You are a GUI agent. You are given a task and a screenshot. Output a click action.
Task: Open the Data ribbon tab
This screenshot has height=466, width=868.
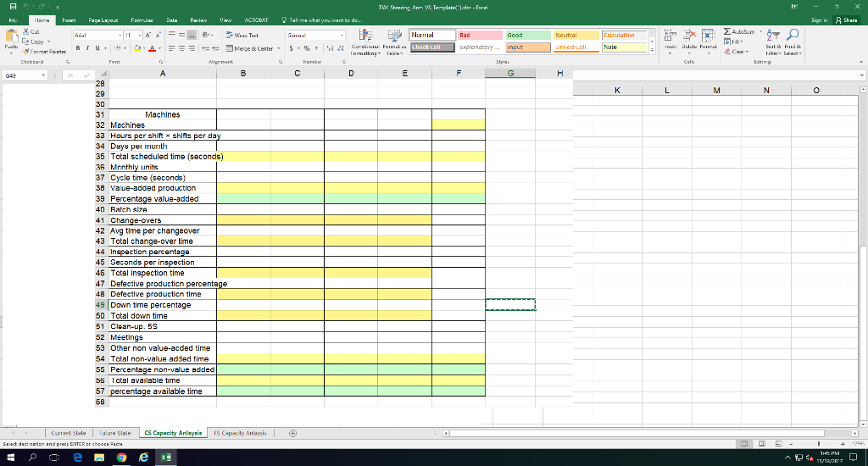pyautogui.click(x=171, y=20)
